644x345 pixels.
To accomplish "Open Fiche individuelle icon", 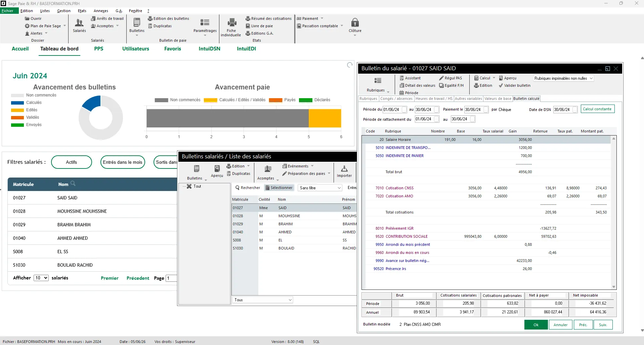I will [231, 23].
